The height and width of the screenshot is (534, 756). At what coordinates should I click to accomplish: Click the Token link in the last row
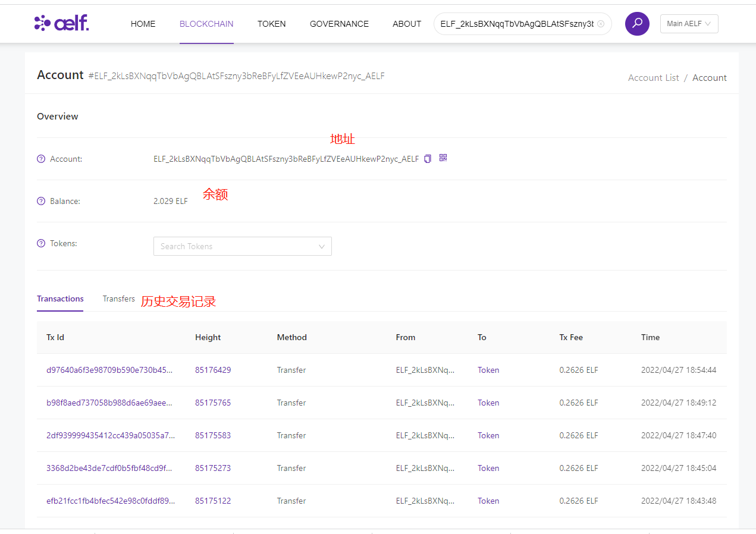coord(488,501)
